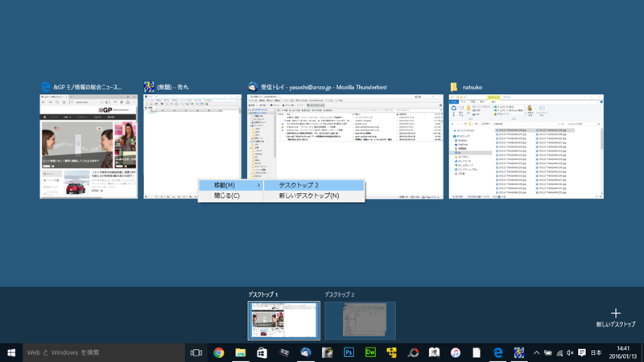
Task: Click the Task View icon in taskbar
Action: tap(196, 352)
